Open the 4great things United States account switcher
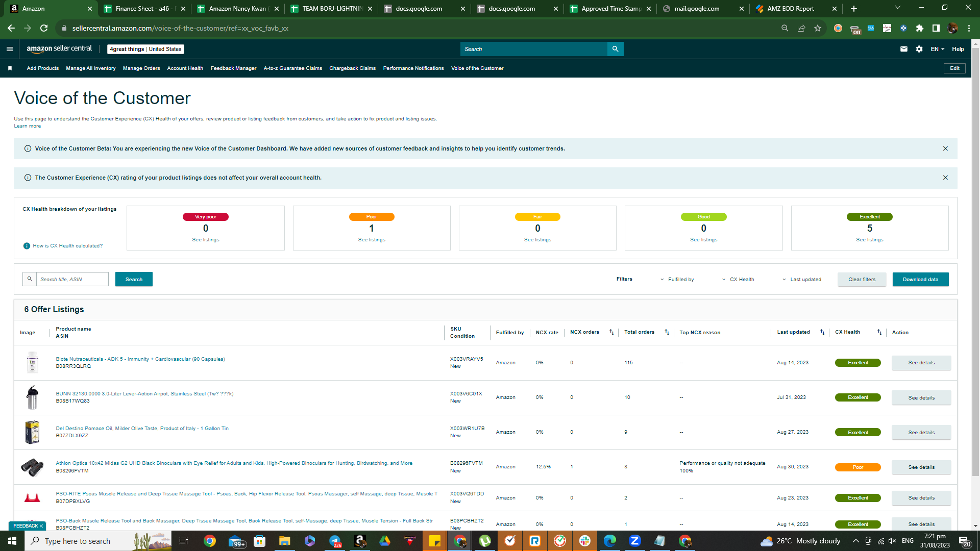The height and width of the screenshot is (551, 980). click(x=145, y=49)
